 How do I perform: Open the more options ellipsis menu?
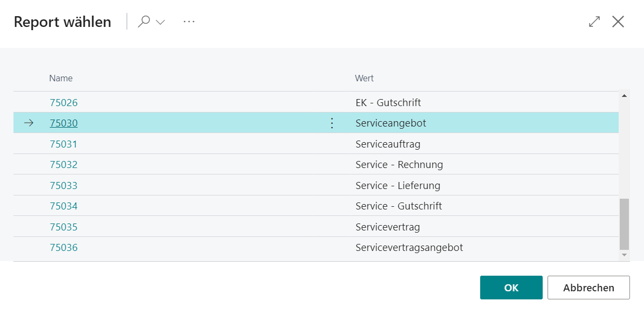tap(189, 22)
